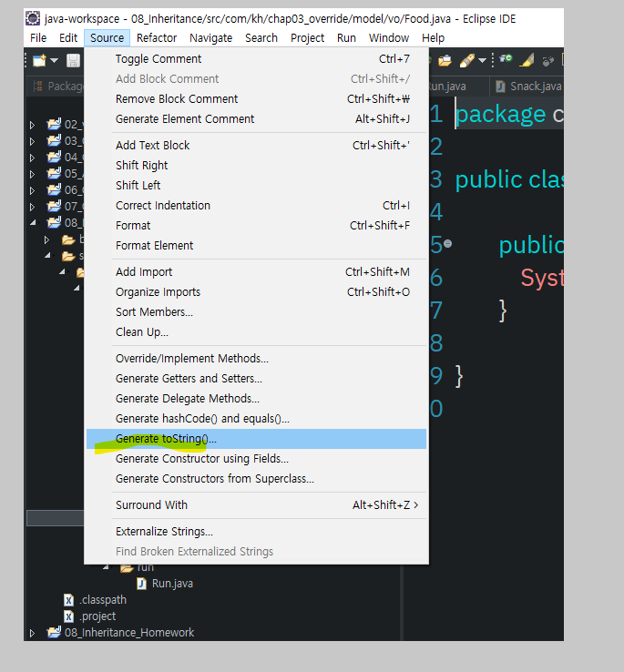Open Sort Members dialog
The height and width of the screenshot is (672, 624).
256,312
